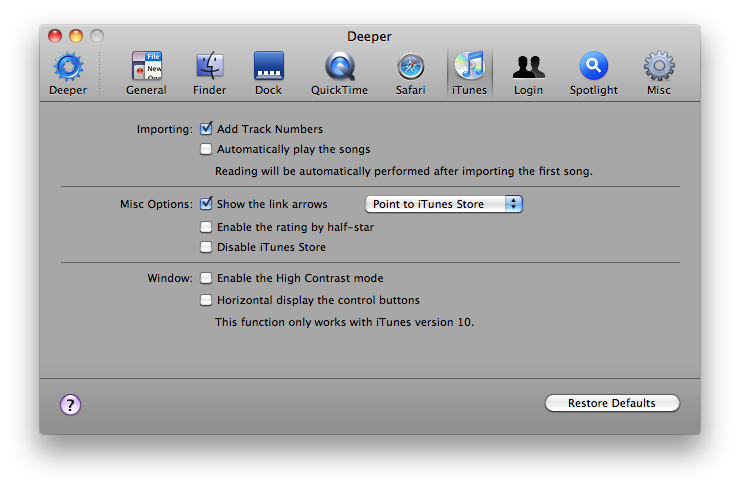Click the note 'Reading will be automatically performed'
Image resolution: width=740 pixels, height=489 pixels.
(x=404, y=171)
